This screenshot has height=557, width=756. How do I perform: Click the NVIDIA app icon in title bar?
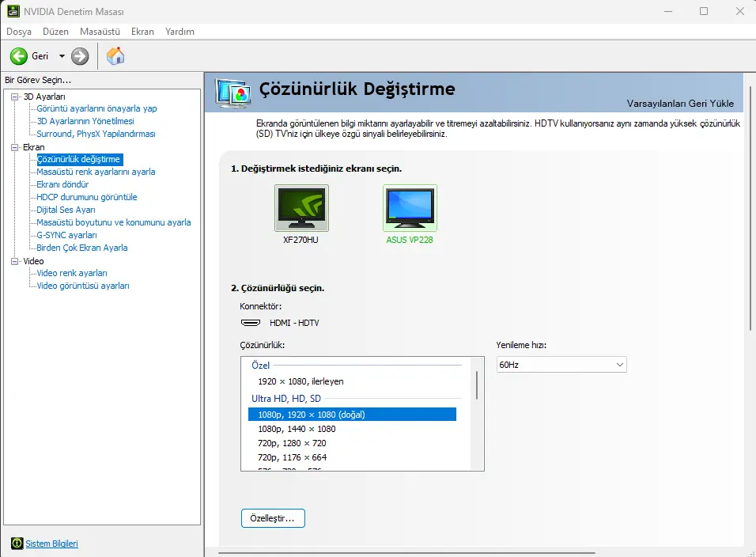point(13,11)
